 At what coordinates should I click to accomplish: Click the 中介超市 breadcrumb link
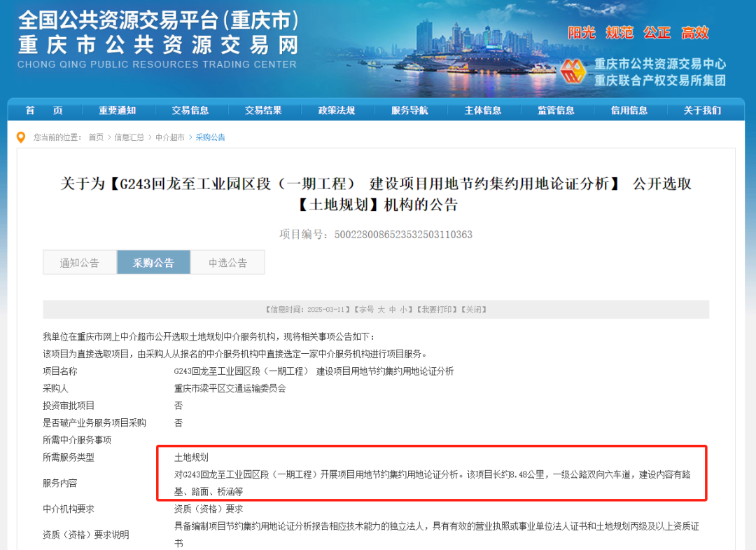(169, 137)
